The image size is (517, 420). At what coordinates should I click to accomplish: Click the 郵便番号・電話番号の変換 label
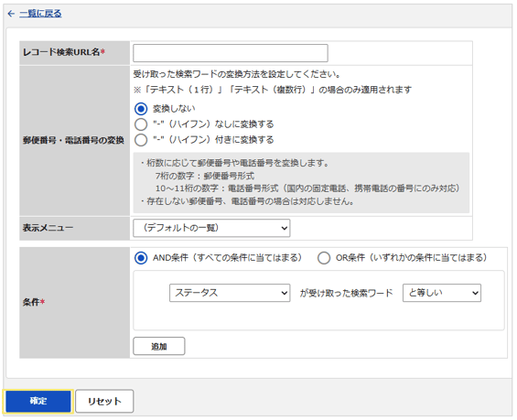coord(73,140)
